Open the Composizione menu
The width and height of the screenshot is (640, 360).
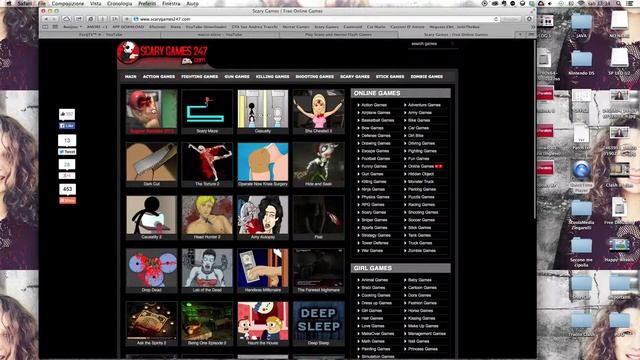coord(68,3)
